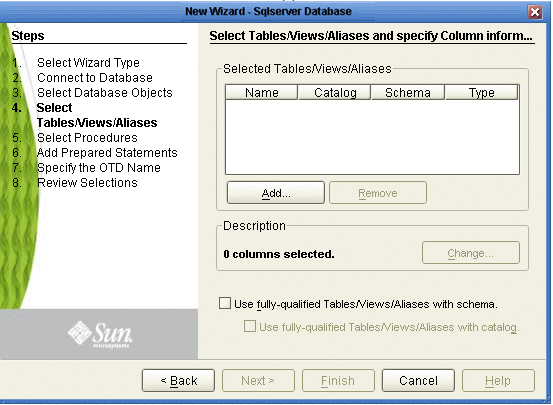Viewport: 553px width, 405px height.
Task: Click the Catalog column header
Action: (335, 92)
